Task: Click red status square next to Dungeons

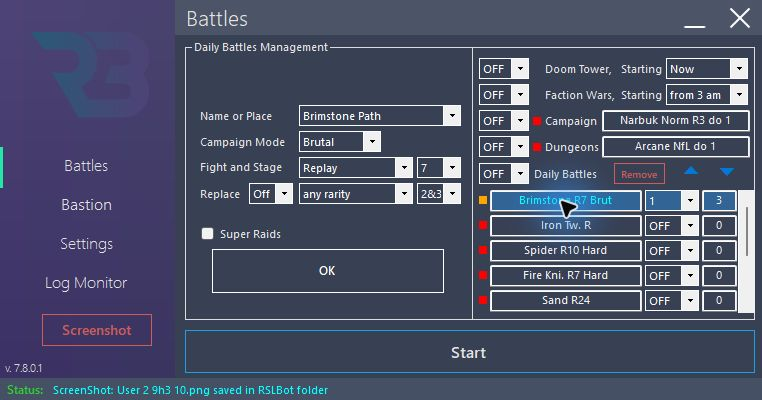Action: [x=537, y=147]
